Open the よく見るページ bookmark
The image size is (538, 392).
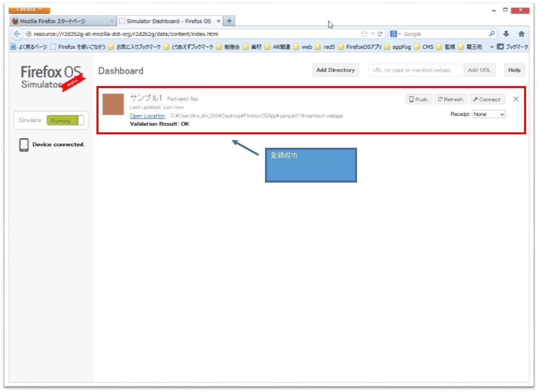point(29,47)
